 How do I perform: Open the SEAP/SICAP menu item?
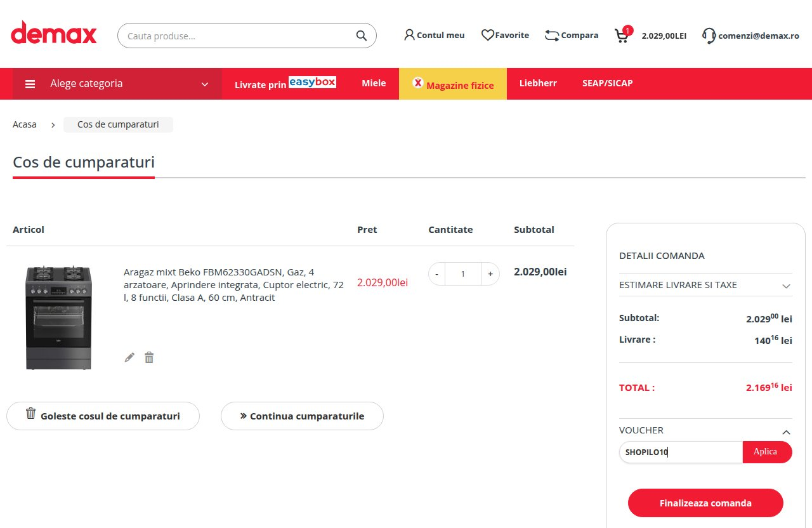pos(607,83)
